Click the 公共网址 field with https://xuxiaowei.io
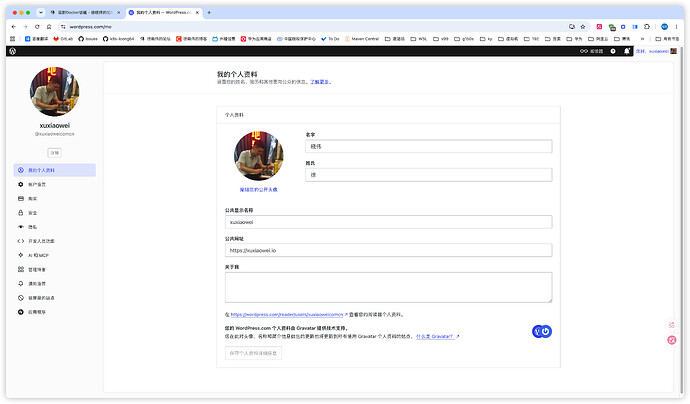The height and width of the screenshot is (404, 690). [x=388, y=250]
